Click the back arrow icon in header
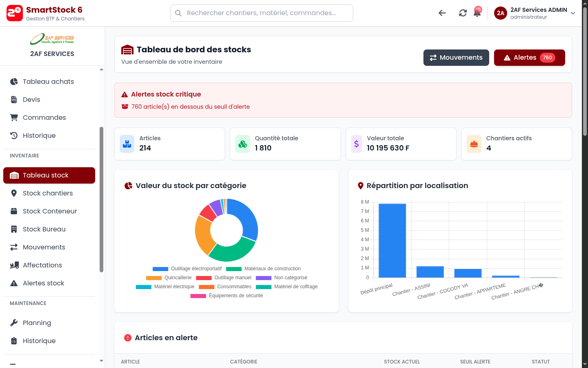Screen dimensions: 588x368 pos(442,13)
